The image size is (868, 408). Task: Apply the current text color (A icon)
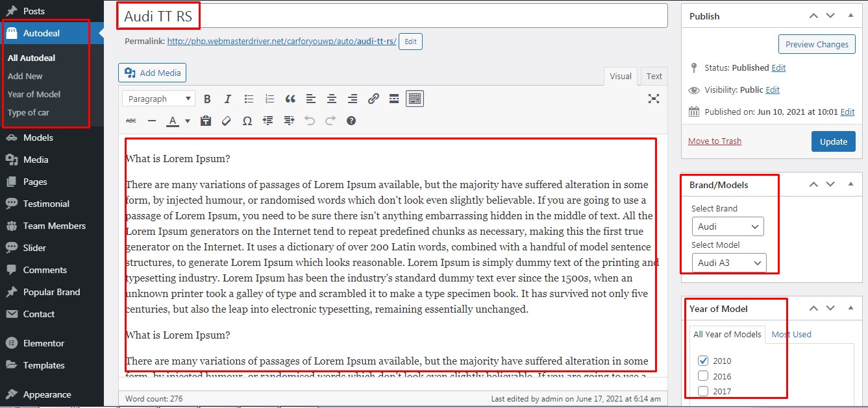[172, 121]
